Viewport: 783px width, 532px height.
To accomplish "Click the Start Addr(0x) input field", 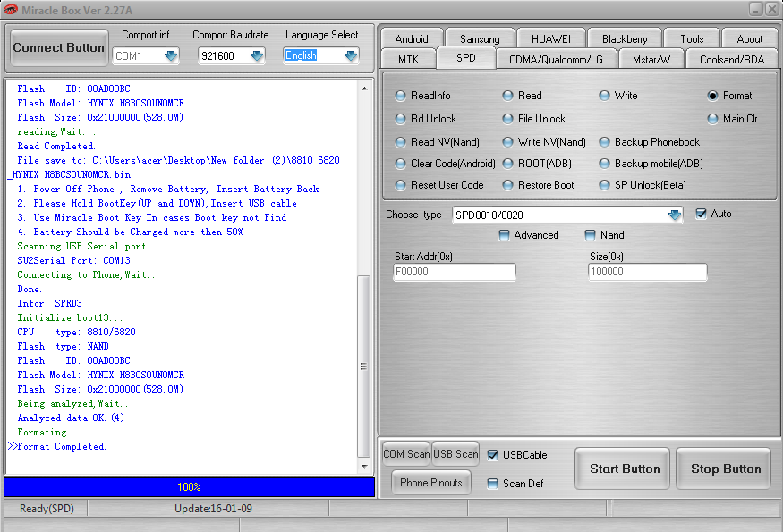I will pos(455,272).
